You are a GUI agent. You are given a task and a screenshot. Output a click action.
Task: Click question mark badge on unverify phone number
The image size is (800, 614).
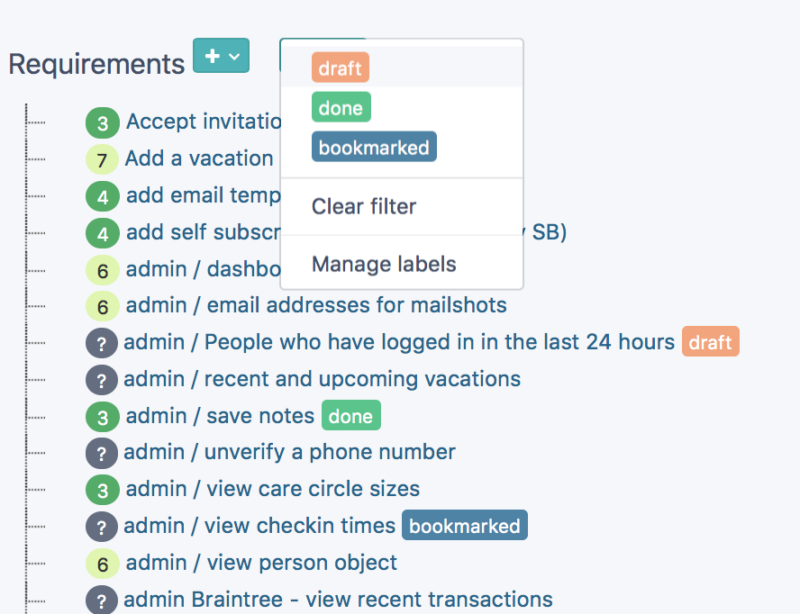coord(102,453)
